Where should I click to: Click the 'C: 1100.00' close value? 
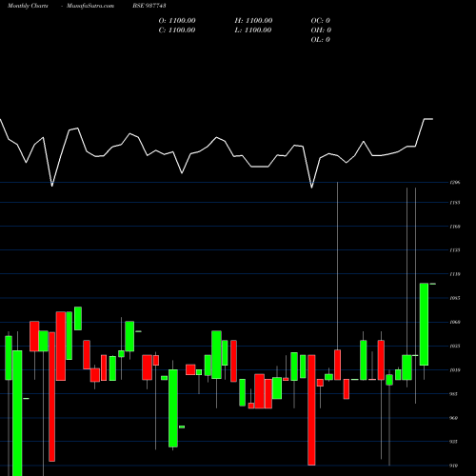tap(177, 30)
